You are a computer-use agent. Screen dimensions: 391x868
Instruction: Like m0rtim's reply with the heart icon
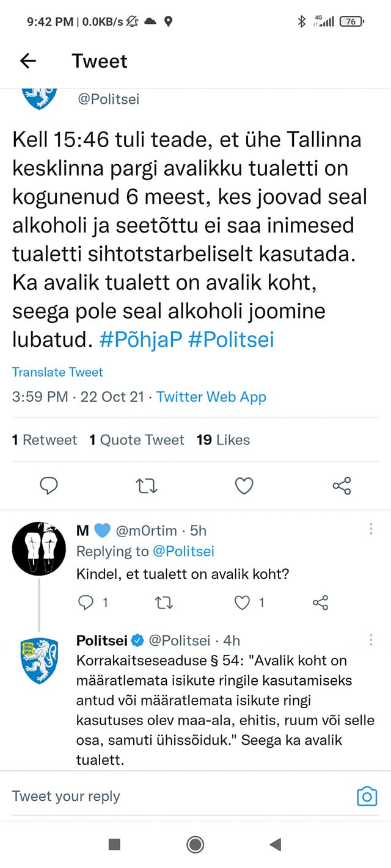click(243, 602)
